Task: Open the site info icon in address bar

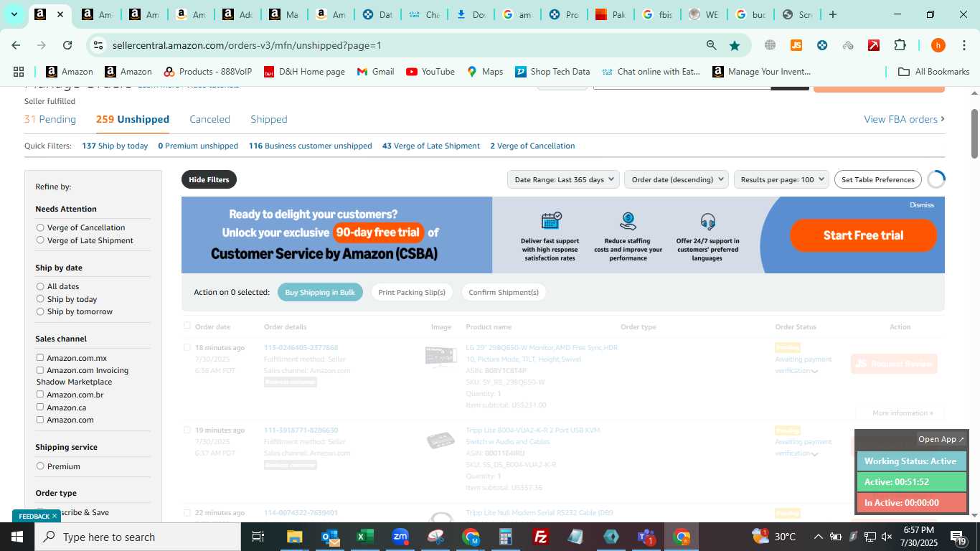Action: [x=98, y=45]
